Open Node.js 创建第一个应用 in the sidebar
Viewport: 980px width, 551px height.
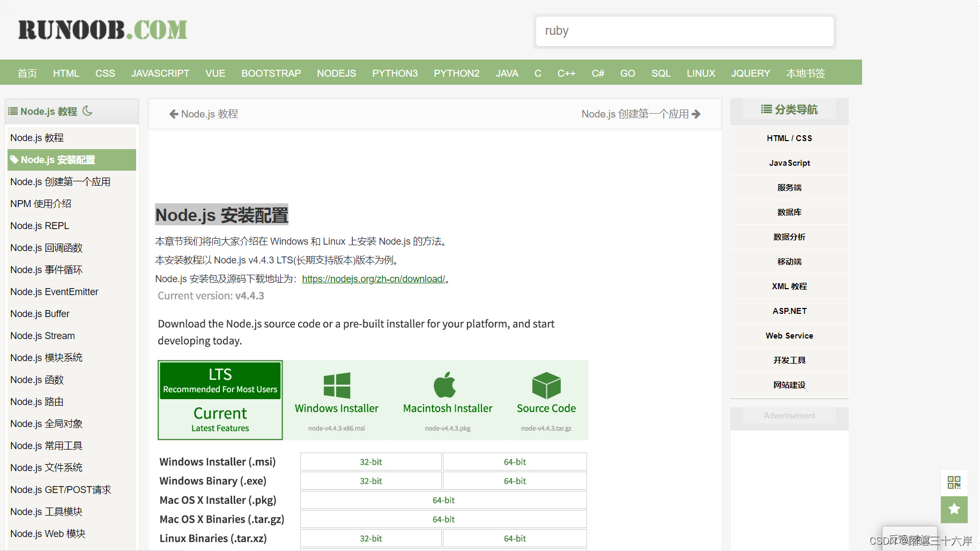click(x=72, y=182)
